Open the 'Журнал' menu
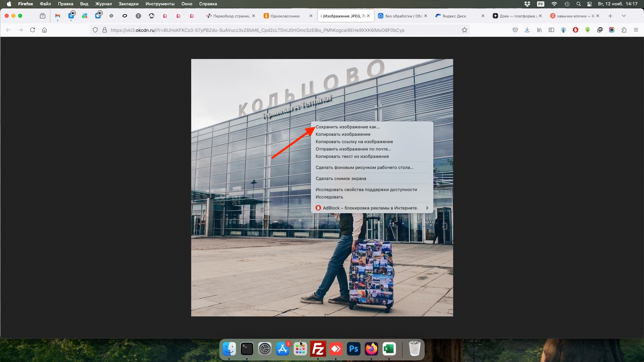644x362 pixels. click(x=103, y=4)
